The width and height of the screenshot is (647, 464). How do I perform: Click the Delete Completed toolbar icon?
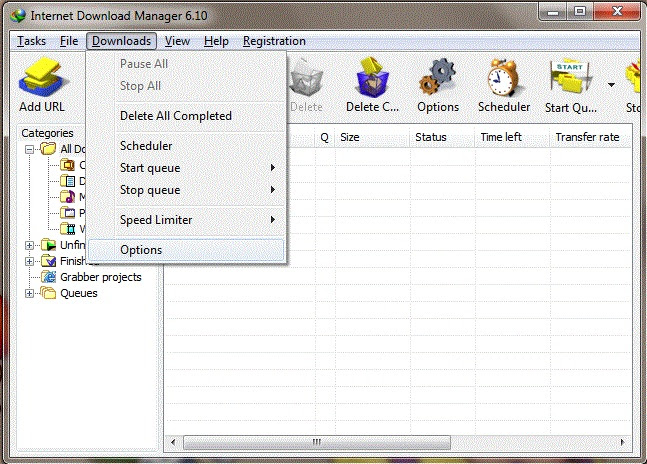click(372, 78)
